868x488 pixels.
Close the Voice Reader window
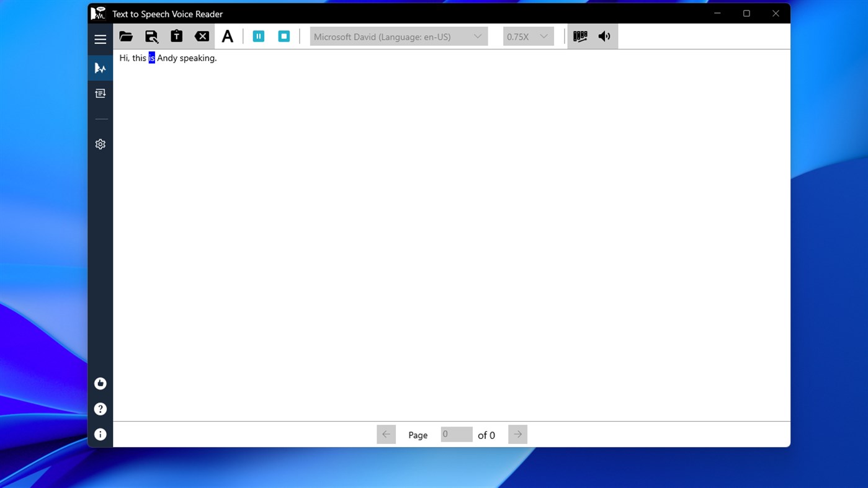coord(776,14)
